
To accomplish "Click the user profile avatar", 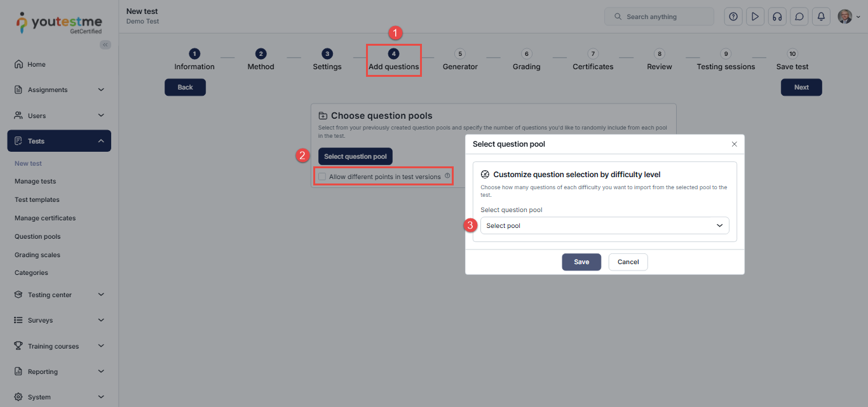I will pyautogui.click(x=844, y=17).
